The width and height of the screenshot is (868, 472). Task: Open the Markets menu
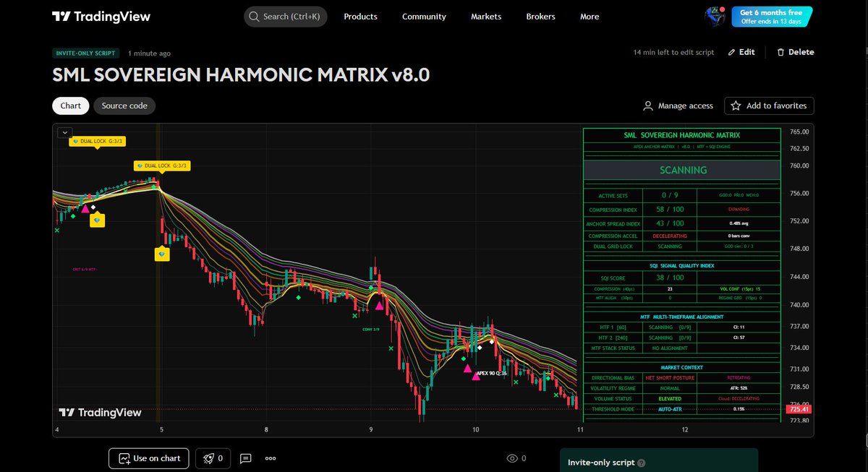(486, 17)
